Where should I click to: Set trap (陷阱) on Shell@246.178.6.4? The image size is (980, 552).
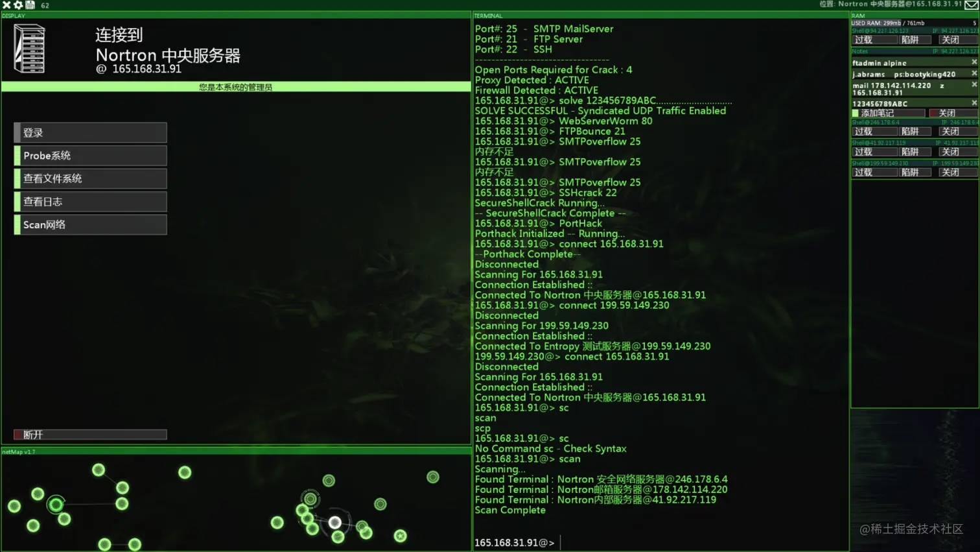pos(915,131)
